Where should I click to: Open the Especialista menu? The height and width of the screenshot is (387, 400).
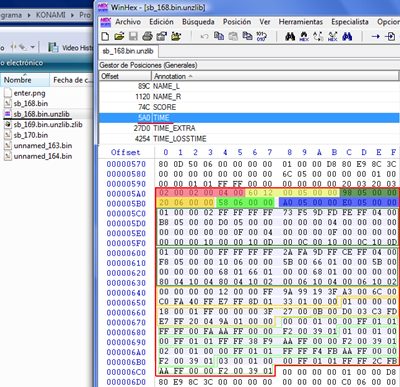tap(350, 22)
